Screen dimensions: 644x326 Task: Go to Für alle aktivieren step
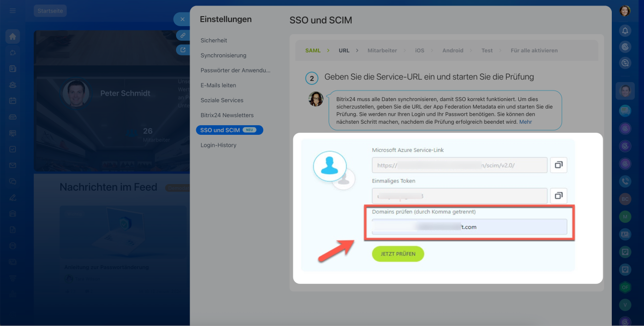(x=534, y=50)
